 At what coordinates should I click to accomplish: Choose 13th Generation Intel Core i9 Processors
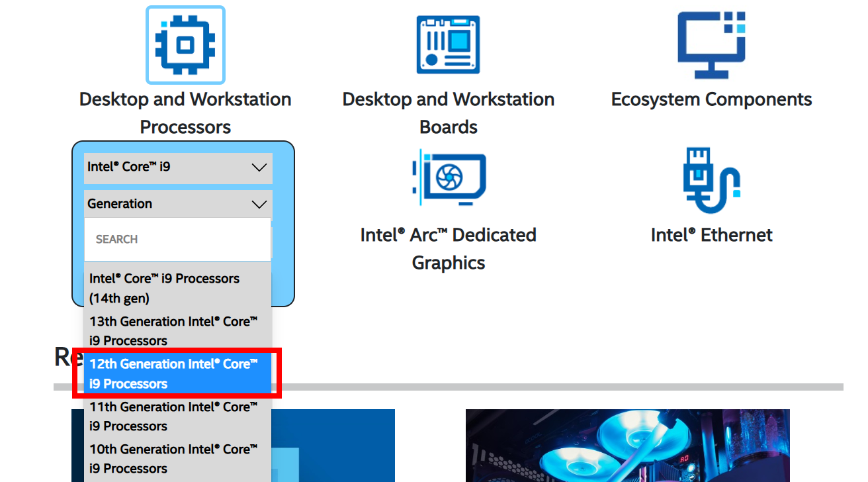pyautogui.click(x=177, y=331)
